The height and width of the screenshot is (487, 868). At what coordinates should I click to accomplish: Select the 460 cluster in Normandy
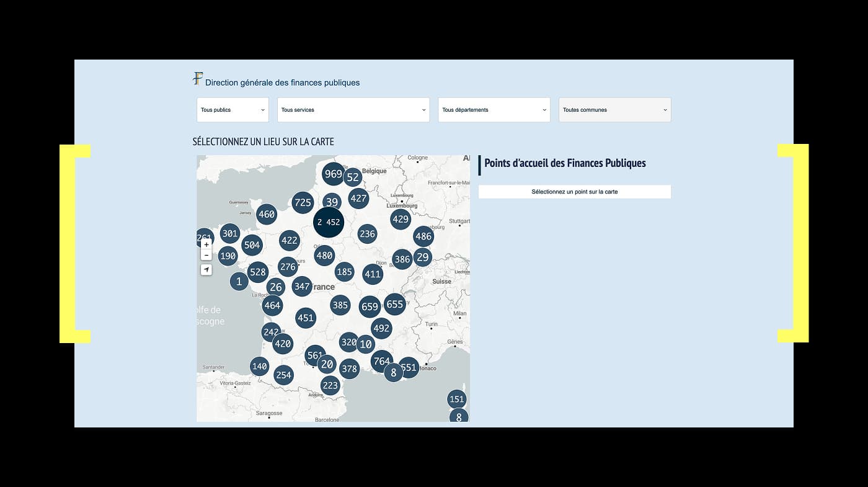(x=267, y=215)
